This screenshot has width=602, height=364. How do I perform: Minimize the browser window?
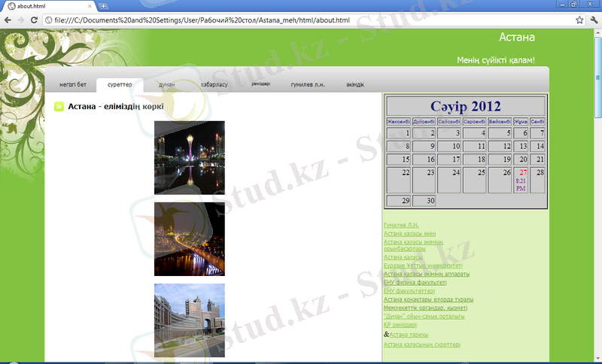tap(562, 5)
